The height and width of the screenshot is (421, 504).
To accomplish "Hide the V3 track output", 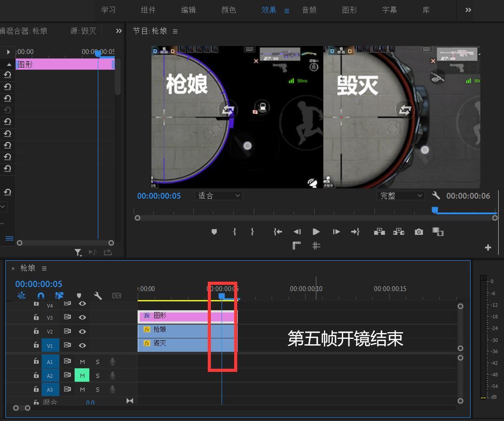I will (x=82, y=317).
